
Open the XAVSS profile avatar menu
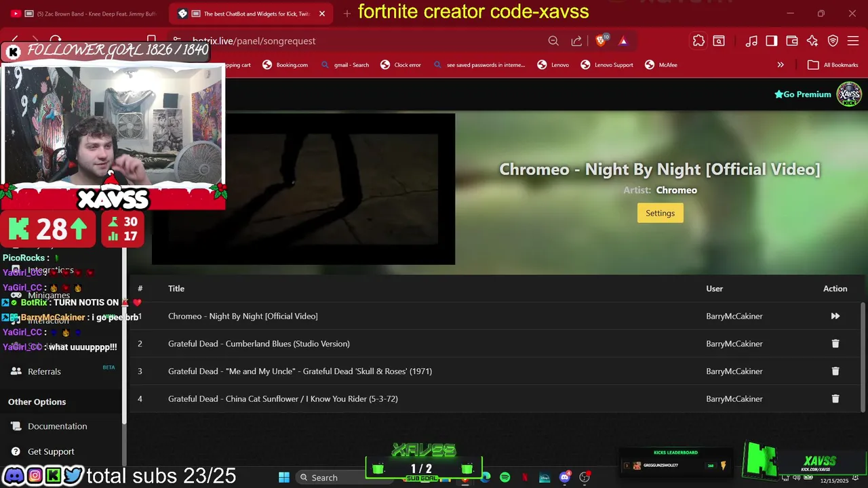849,94
